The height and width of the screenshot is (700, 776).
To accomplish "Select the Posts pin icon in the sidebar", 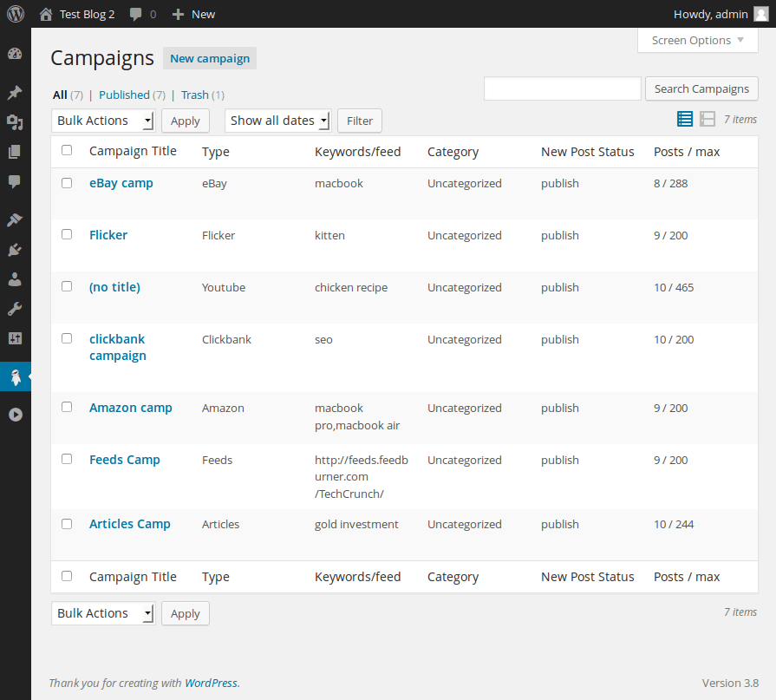I will click(15, 91).
